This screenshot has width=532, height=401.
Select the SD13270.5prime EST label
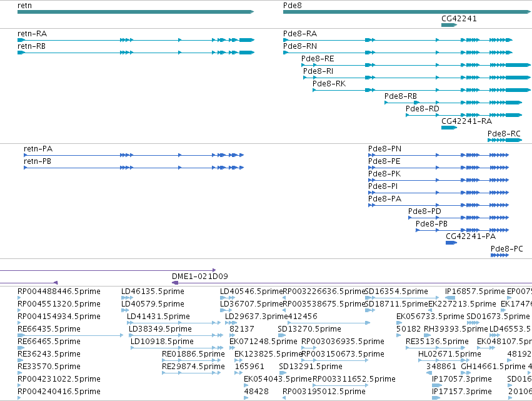[309, 329]
